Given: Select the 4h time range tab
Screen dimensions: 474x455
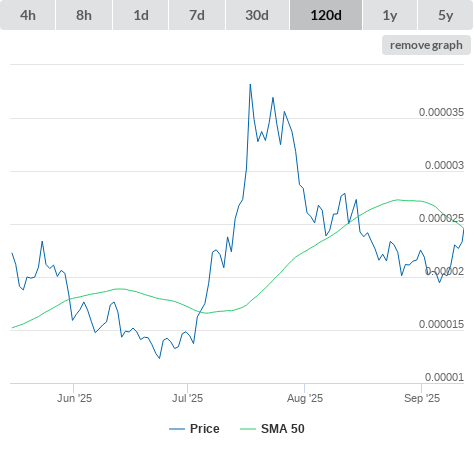Looking at the screenshot, I should point(28,15).
